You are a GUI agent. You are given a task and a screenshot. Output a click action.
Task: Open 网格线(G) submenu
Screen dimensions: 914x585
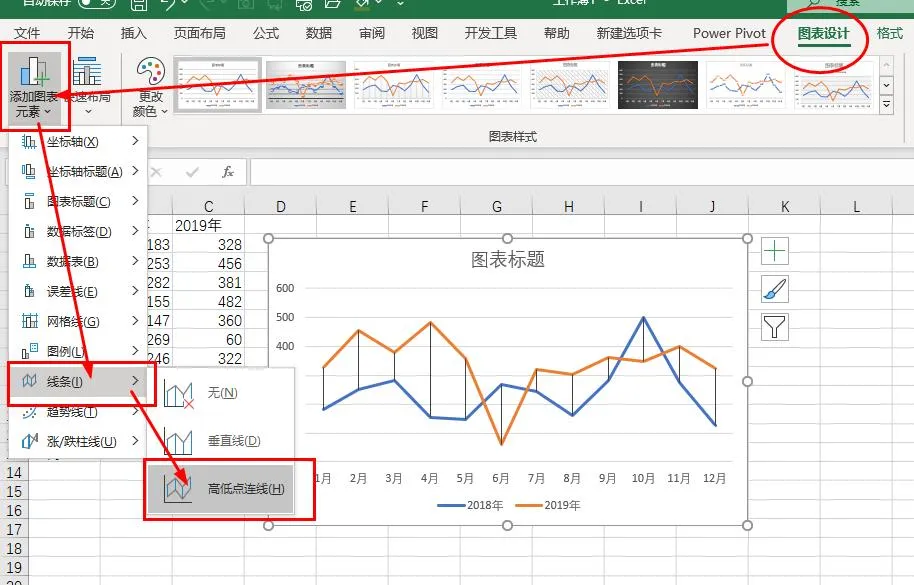coord(78,322)
